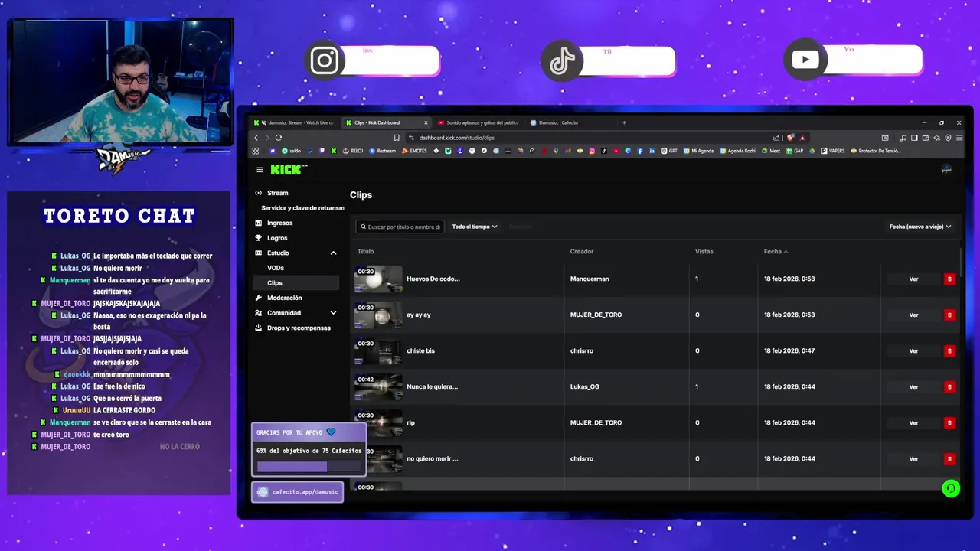Open the Brave wallet icon

(x=925, y=138)
